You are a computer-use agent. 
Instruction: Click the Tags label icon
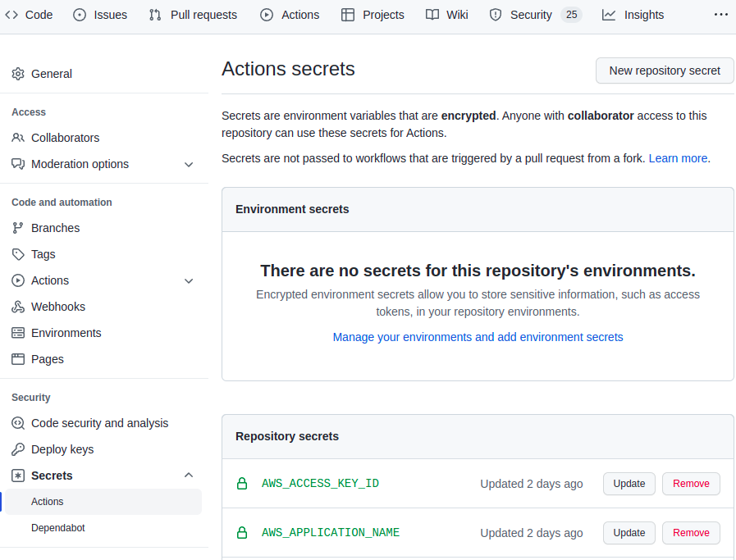tap(18, 254)
